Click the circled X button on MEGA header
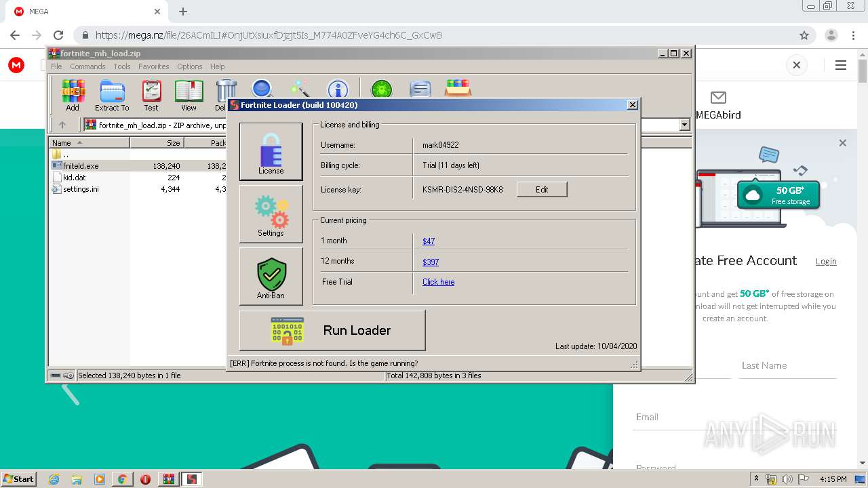The image size is (868, 488). point(797,65)
